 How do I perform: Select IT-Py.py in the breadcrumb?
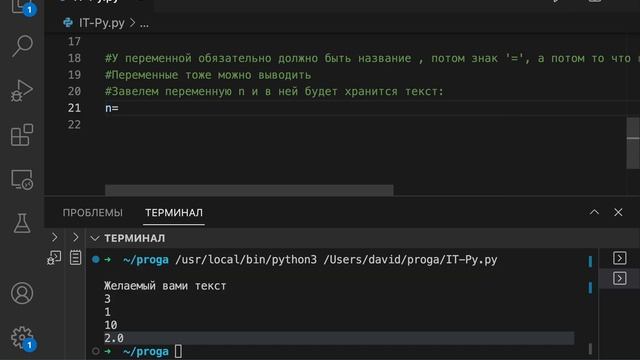click(x=102, y=23)
